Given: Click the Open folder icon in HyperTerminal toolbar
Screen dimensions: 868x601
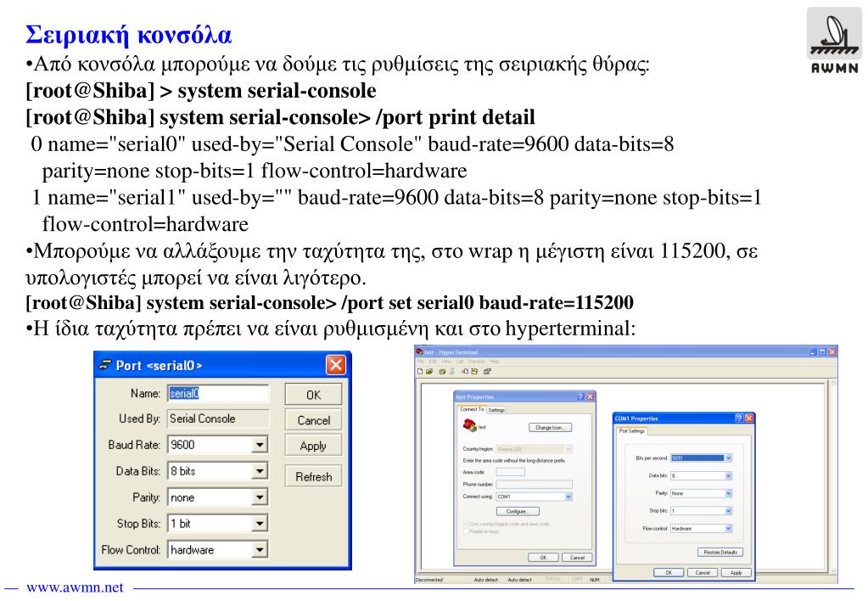Looking at the screenshot, I should coord(429,371).
